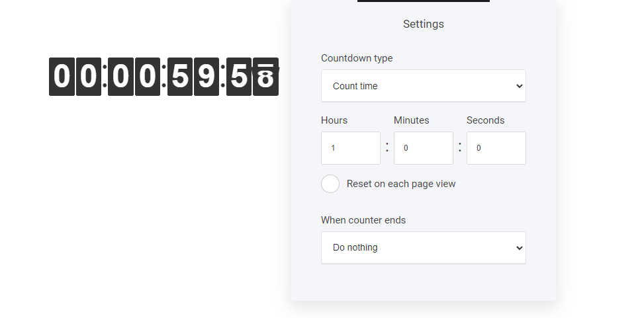Click the flip digit showing 9
The height and width of the screenshot is (318, 644).
206,77
